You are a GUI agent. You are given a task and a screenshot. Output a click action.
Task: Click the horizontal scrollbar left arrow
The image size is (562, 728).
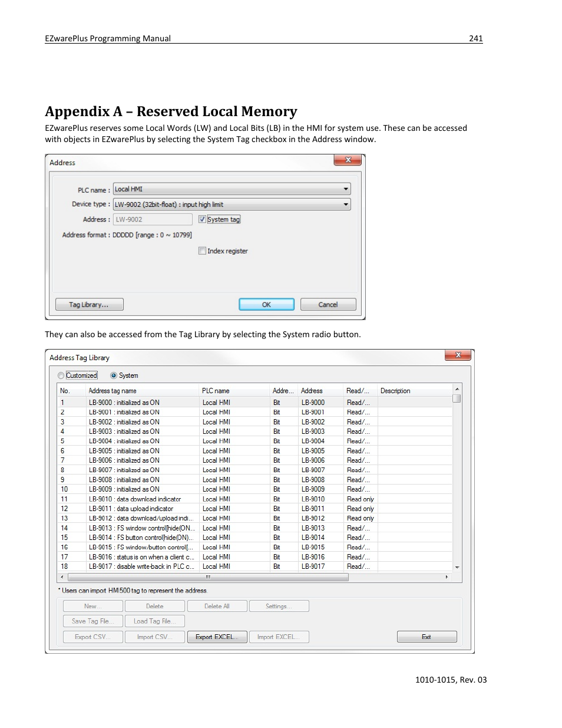click(62, 577)
